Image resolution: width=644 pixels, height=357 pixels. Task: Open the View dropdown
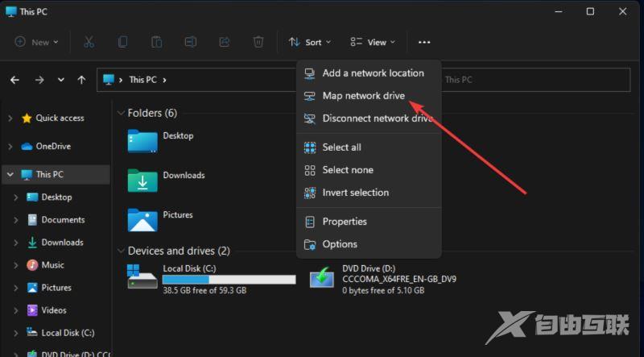[373, 42]
